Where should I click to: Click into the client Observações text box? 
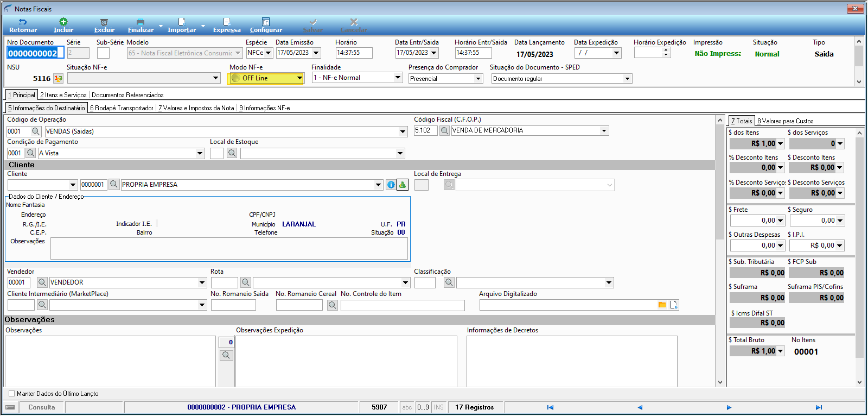click(229, 249)
